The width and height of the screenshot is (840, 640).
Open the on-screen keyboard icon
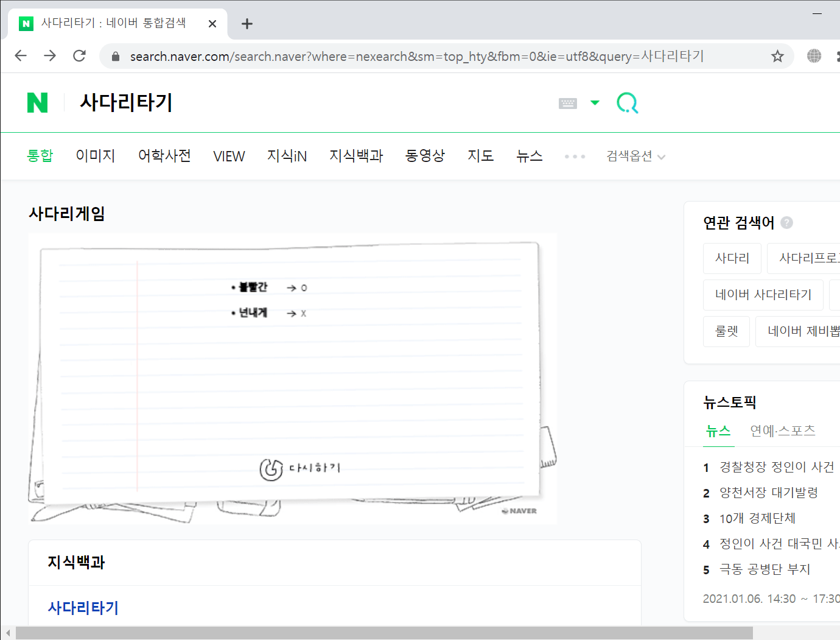pyautogui.click(x=568, y=104)
